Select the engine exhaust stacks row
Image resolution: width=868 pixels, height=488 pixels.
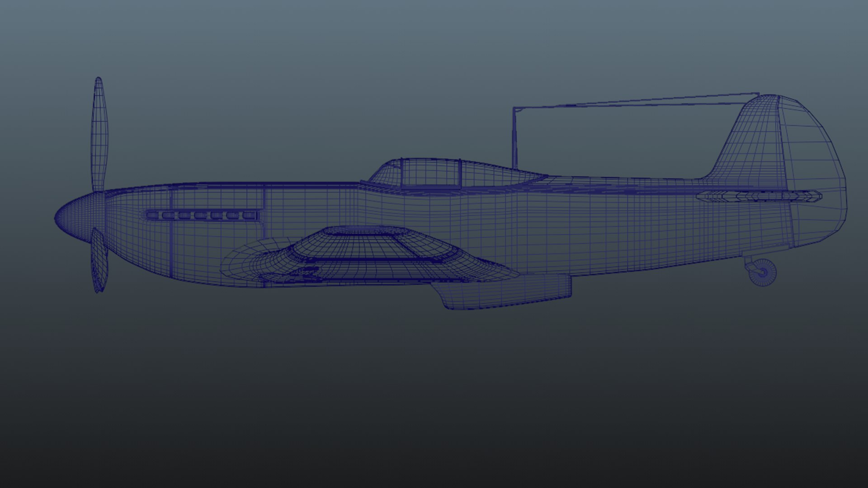[x=203, y=216]
